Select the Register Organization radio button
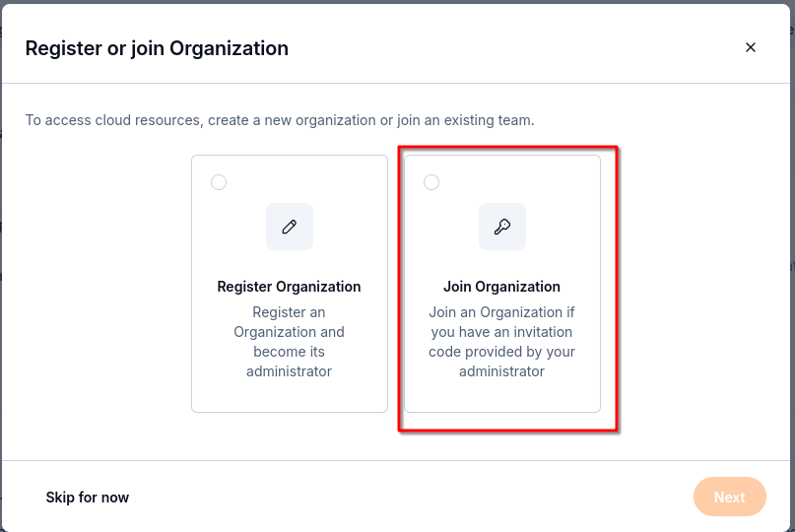 tap(219, 182)
